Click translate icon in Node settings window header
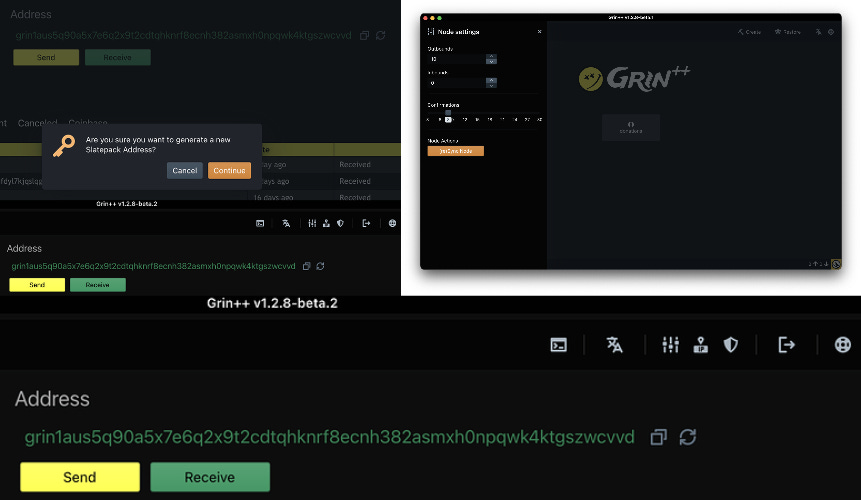This screenshot has width=861, height=500. click(x=818, y=32)
